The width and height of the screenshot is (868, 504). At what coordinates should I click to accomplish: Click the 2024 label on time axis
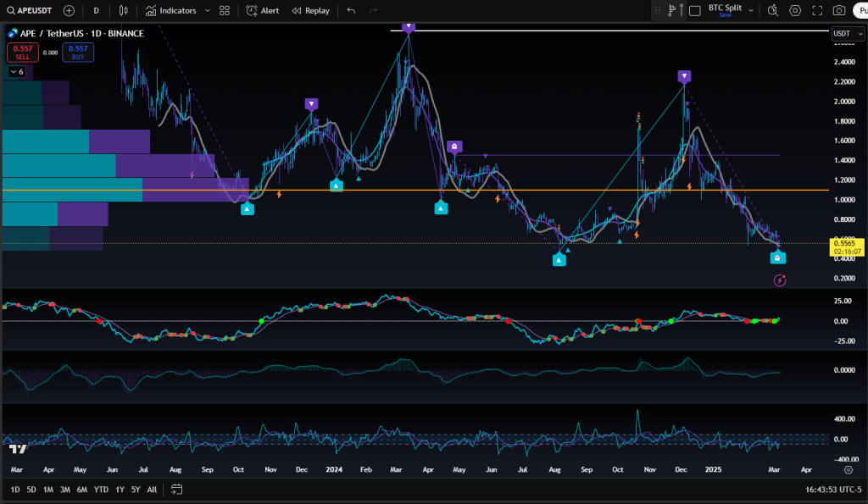[x=334, y=470]
